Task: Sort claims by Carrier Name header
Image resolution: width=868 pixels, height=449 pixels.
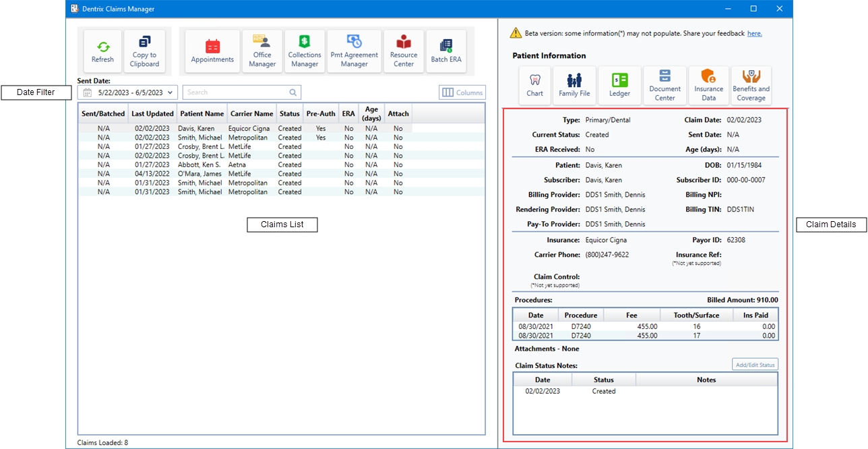Action: click(x=251, y=113)
